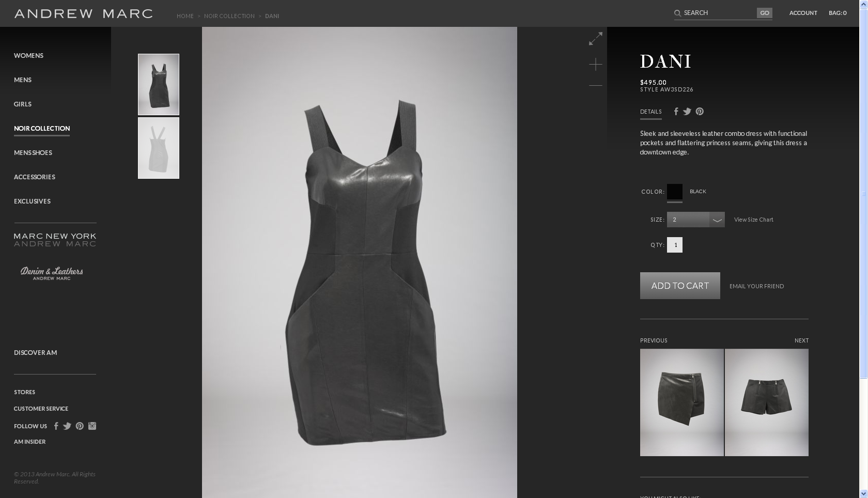Screen dimensions: 868x498
Task: Open Facebook icon beside Follow Us
Action: tap(56, 426)
